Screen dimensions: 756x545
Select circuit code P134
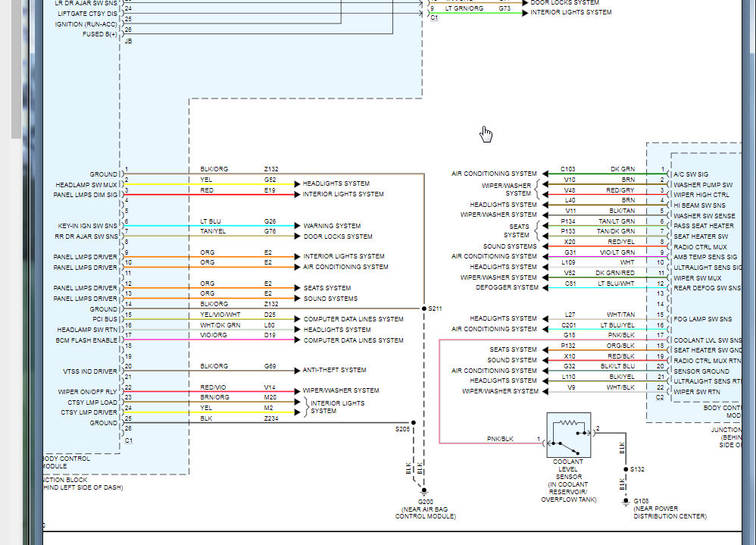pyautogui.click(x=568, y=221)
